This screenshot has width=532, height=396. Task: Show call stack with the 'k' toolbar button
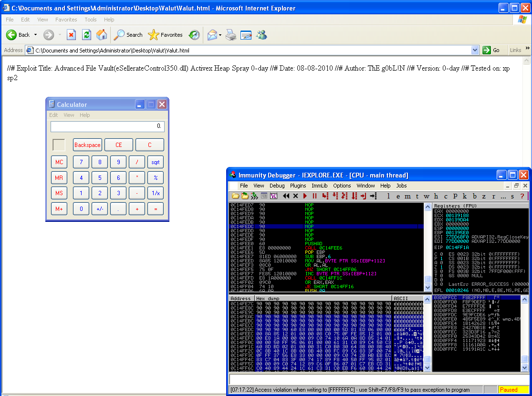point(464,196)
